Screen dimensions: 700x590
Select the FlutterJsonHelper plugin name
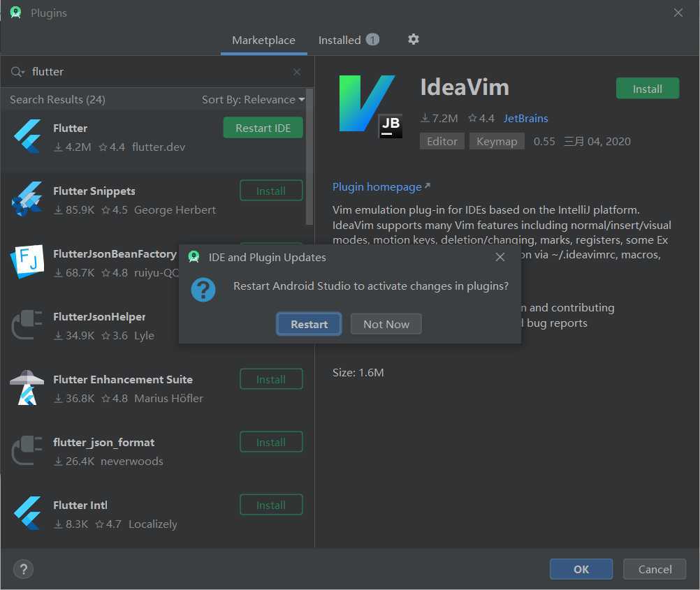pyautogui.click(x=99, y=317)
